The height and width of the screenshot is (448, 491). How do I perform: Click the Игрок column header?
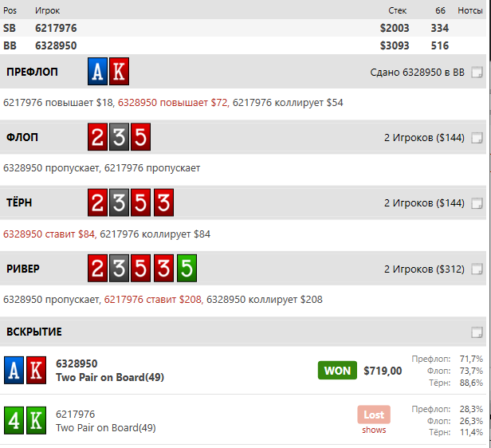[47, 10]
